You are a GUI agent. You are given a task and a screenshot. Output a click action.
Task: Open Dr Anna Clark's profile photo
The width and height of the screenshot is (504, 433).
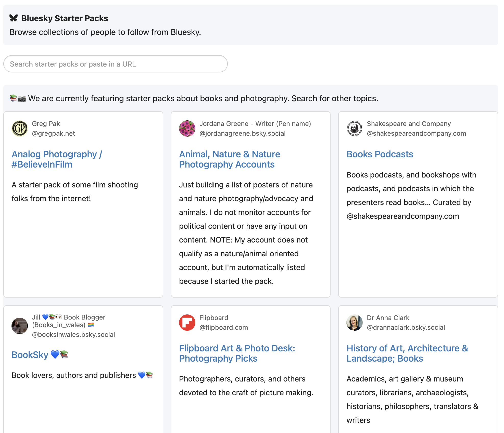coord(355,322)
